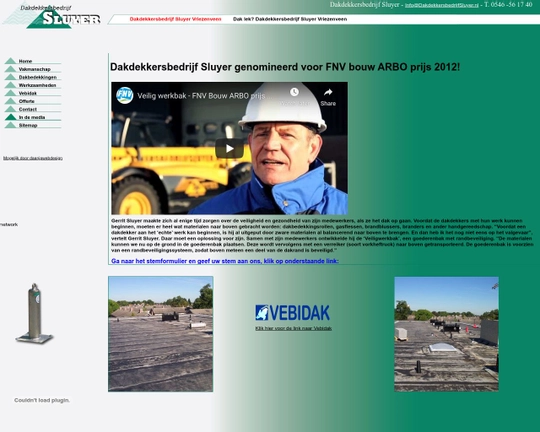
Task: Click the triangle icon beside Vakmanschap
Action: 10,69
